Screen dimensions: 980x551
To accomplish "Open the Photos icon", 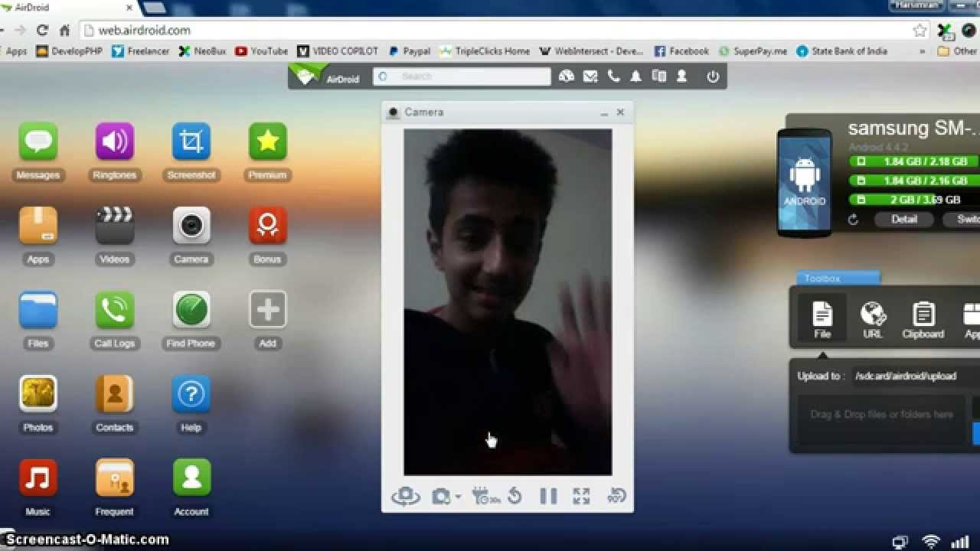I will click(38, 394).
